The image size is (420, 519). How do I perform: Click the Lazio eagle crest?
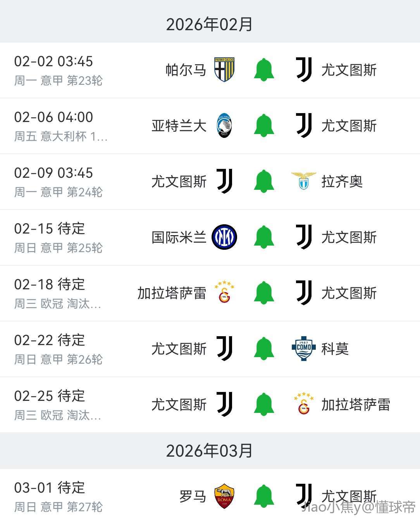coord(304,181)
